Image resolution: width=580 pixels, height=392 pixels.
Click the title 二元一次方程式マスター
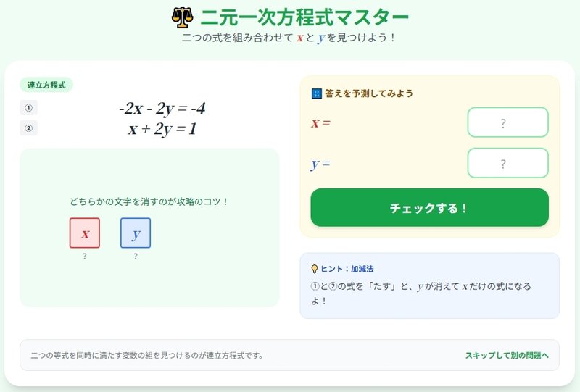click(304, 17)
